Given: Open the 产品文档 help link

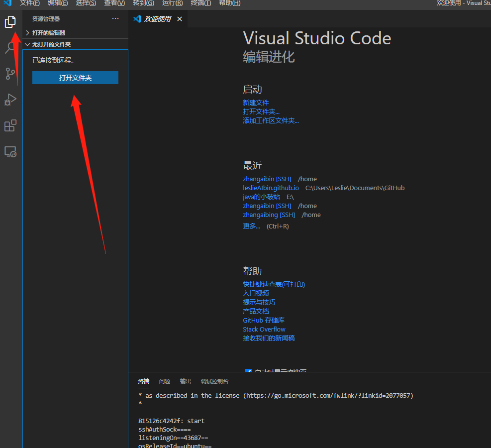Looking at the screenshot, I should coord(256,311).
